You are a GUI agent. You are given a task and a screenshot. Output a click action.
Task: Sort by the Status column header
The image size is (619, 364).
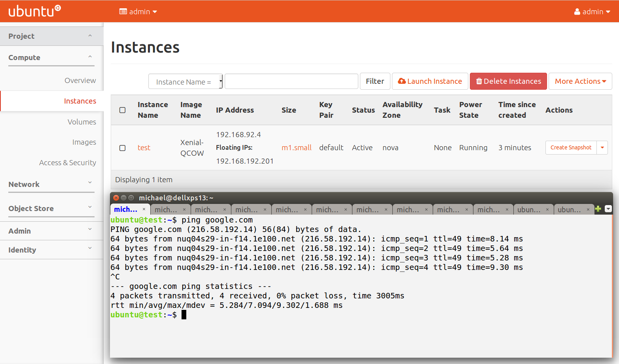[x=363, y=110]
